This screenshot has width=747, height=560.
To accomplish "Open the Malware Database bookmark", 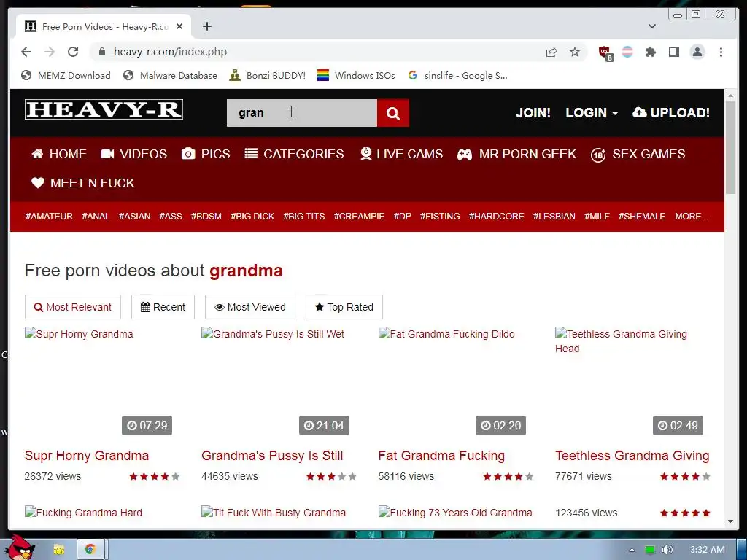I will click(x=169, y=75).
